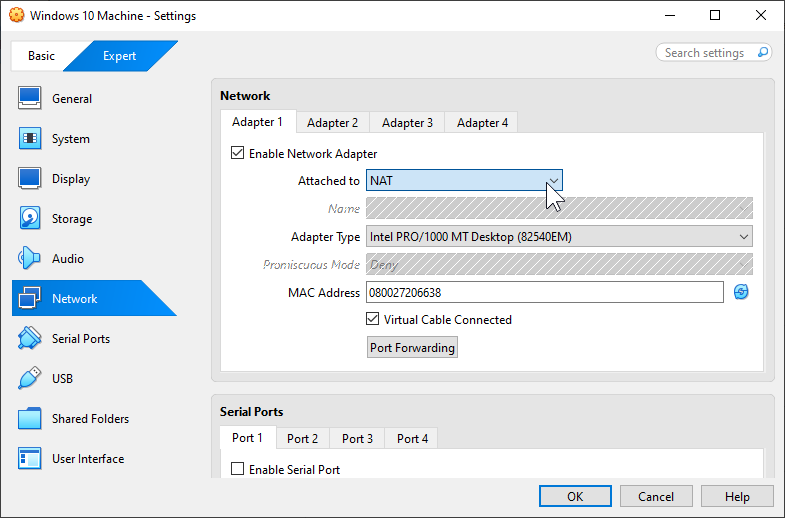Select serial Port 4 tab
Image resolution: width=785 pixels, height=518 pixels.
click(x=413, y=438)
